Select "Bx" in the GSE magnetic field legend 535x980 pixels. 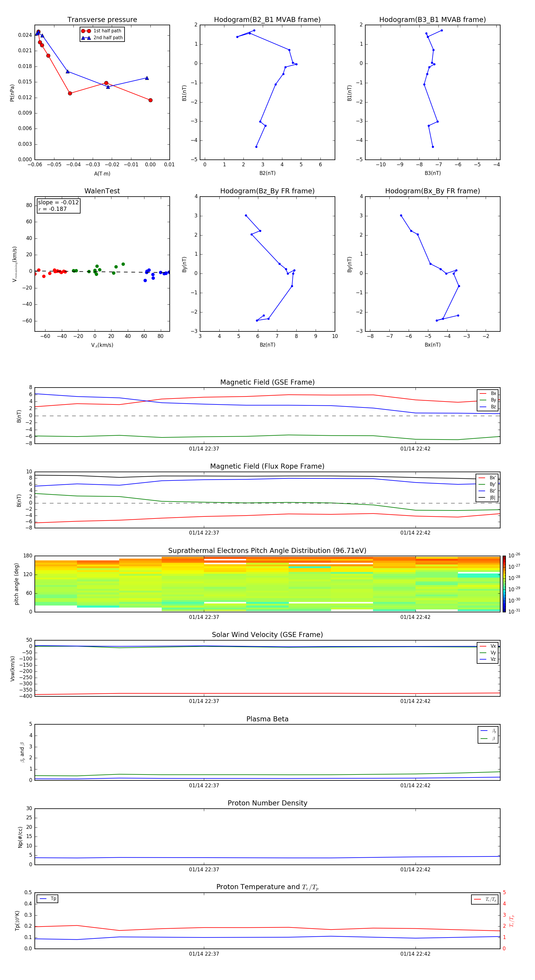coord(488,393)
